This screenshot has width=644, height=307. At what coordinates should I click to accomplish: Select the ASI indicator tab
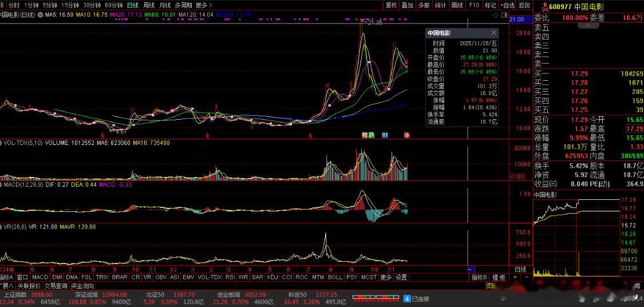pos(175,277)
